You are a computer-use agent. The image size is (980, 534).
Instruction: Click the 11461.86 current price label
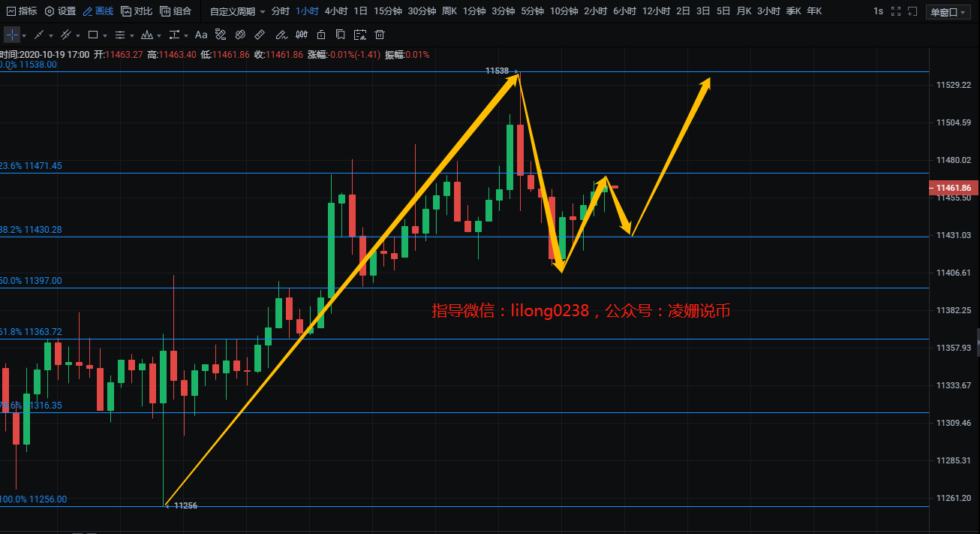click(954, 188)
